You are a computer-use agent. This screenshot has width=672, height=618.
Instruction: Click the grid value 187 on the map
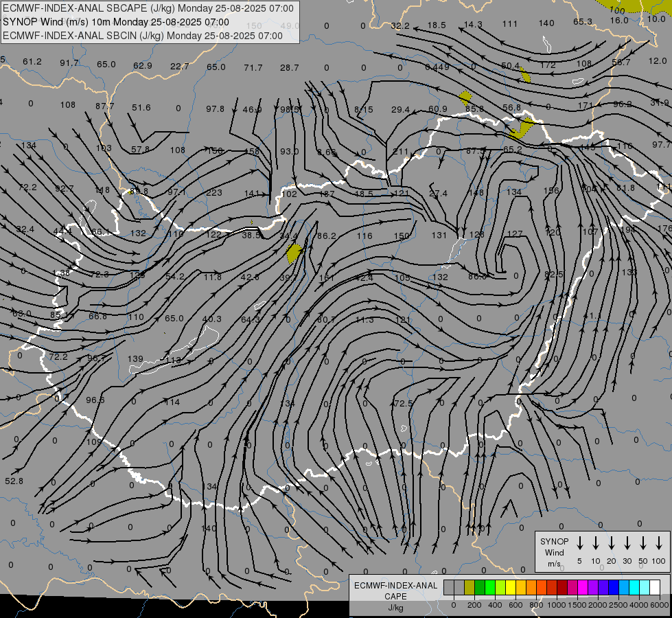point(327,194)
